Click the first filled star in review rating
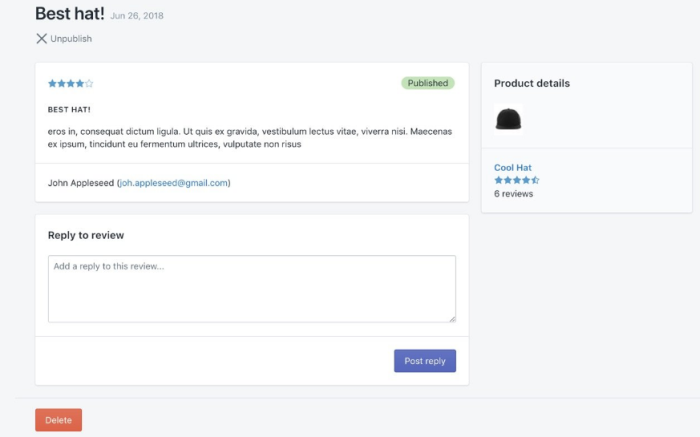 coord(52,83)
